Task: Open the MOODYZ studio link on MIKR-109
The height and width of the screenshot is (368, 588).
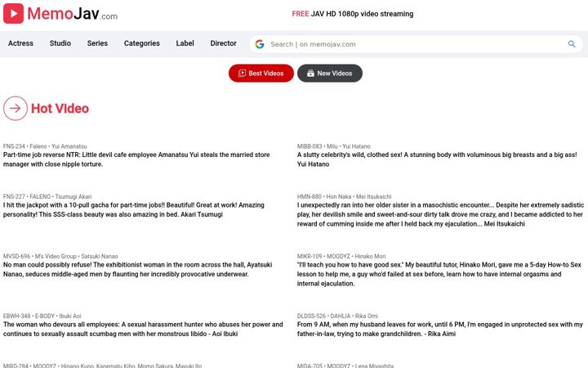Action: point(338,257)
